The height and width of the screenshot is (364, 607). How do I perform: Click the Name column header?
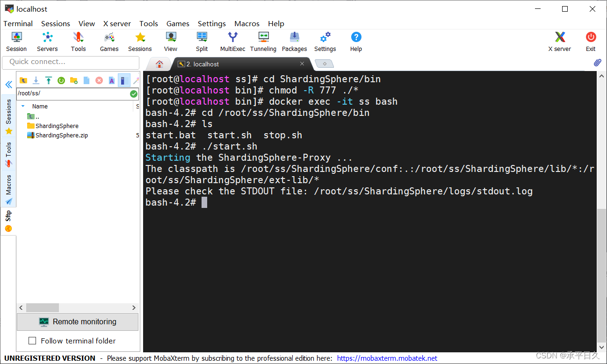[x=40, y=106]
